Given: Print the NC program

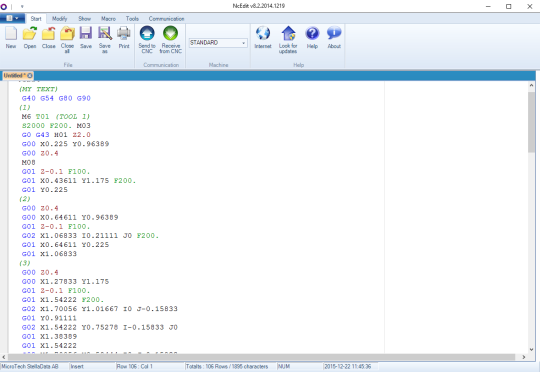Looking at the screenshot, I should (124, 37).
